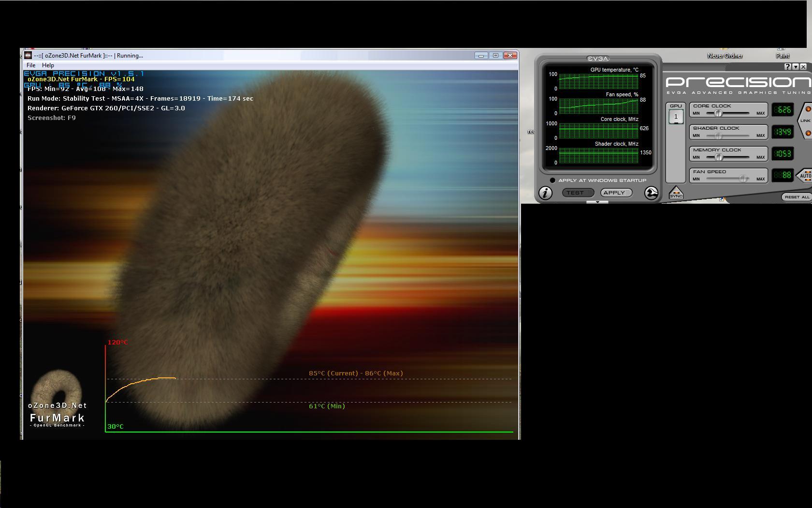The width and height of the screenshot is (812, 508).
Task: Close the FurMark window
Action: click(510, 56)
